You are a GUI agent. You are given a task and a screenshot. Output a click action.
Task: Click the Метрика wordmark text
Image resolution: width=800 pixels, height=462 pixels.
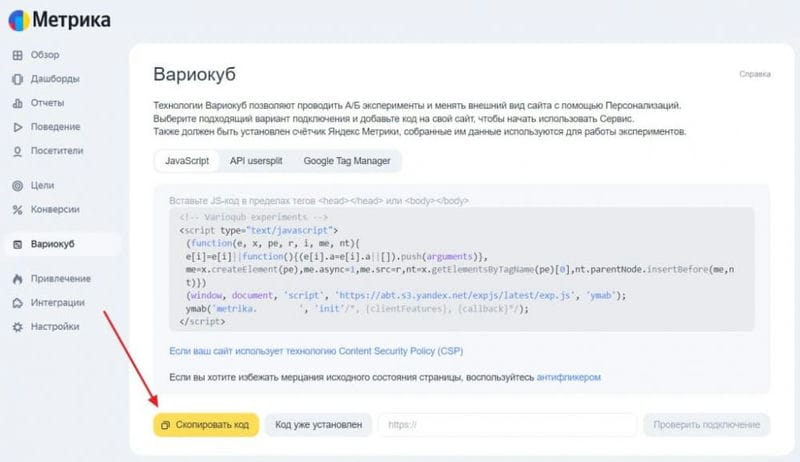tap(71, 20)
